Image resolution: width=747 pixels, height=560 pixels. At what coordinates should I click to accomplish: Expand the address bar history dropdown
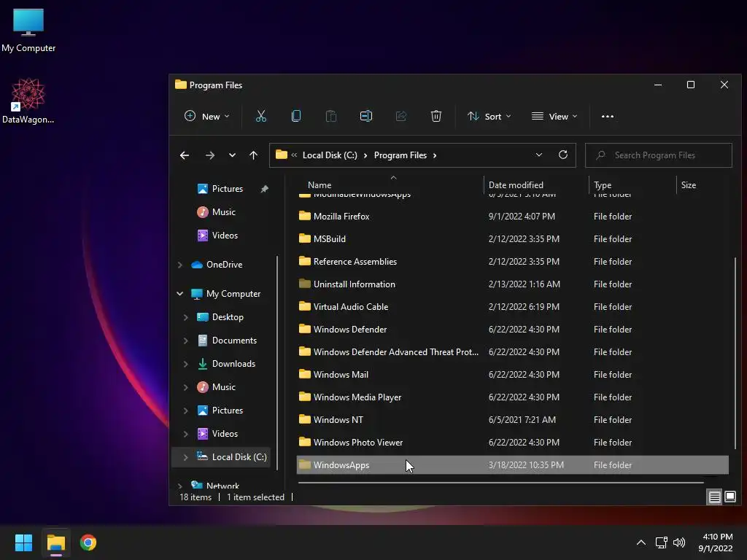click(539, 155)
